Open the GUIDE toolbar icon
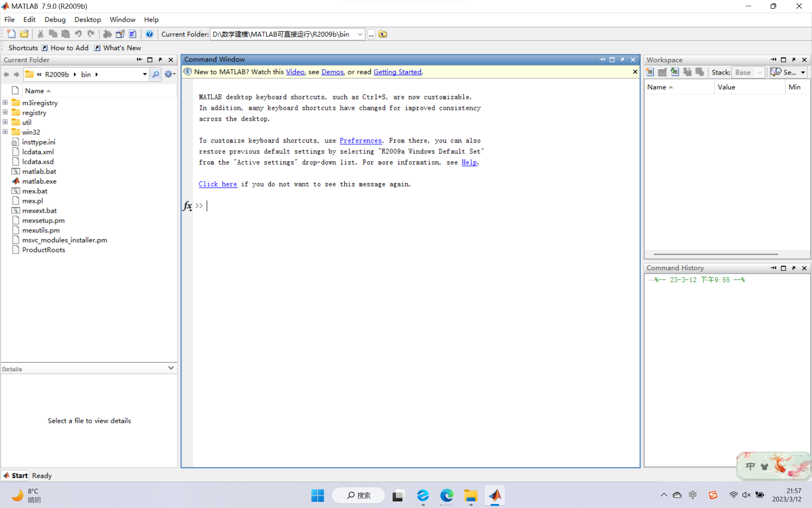Screen dimensions: 812x508 120,34
